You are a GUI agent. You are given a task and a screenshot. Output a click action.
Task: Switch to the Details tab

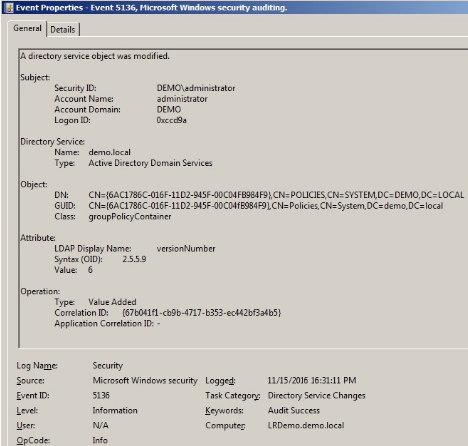(63, 30)
